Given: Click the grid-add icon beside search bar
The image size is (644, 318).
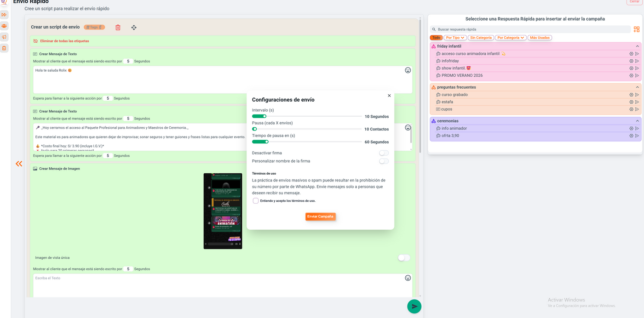Looking at the screenshot, I should pos(637,29).
